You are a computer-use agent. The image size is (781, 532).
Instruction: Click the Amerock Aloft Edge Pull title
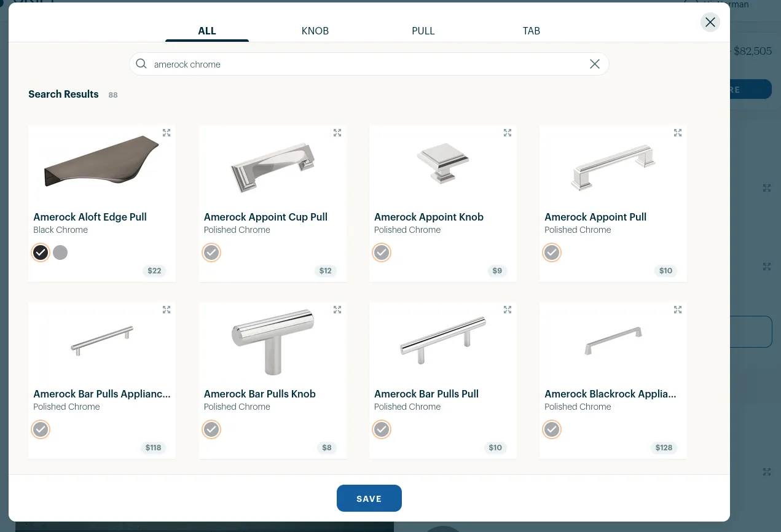pos(90,217)
